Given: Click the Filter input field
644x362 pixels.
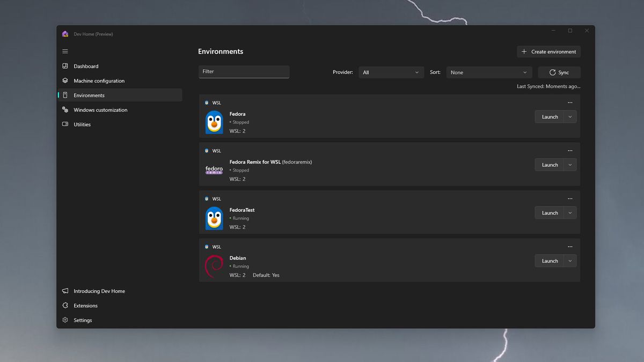Looking at the screenshot, I should (x=244, y=71).
